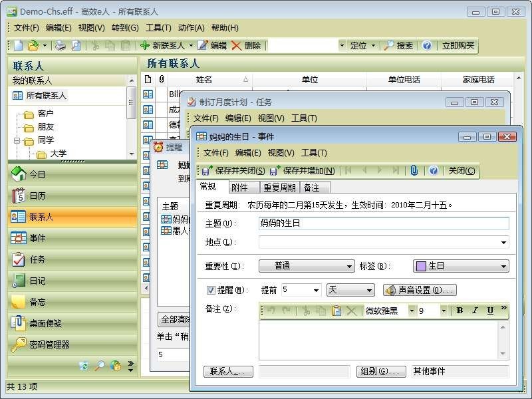Toggle italic formatting in the notes toolbar
532x399 pixels.
point(474,311)
